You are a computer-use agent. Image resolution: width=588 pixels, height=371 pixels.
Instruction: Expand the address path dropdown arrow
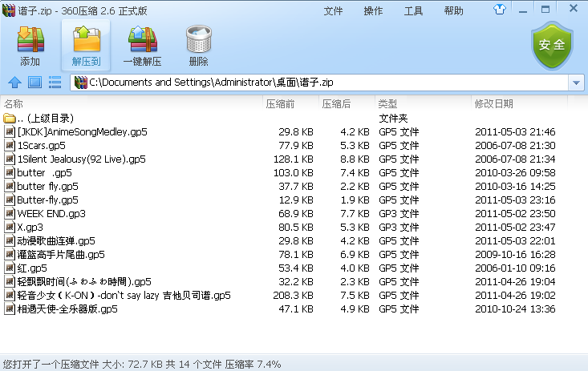(x=577, y=83)
